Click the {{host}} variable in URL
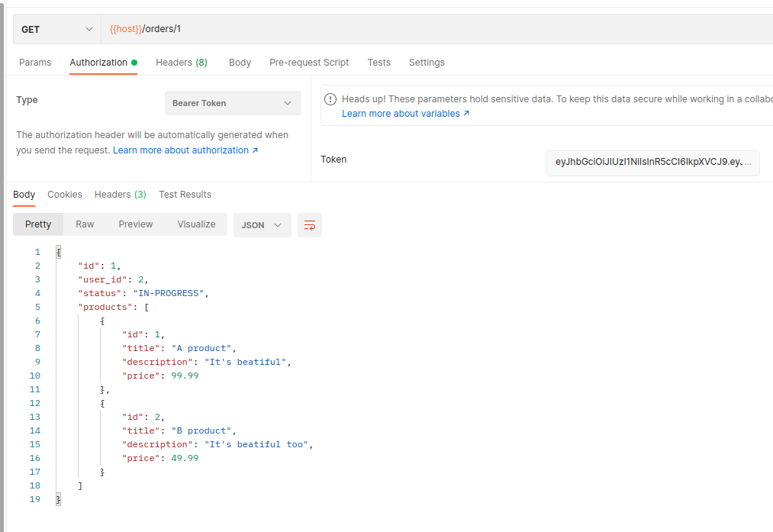Screen dimensions: 773x532 click(x=126, y=29)
